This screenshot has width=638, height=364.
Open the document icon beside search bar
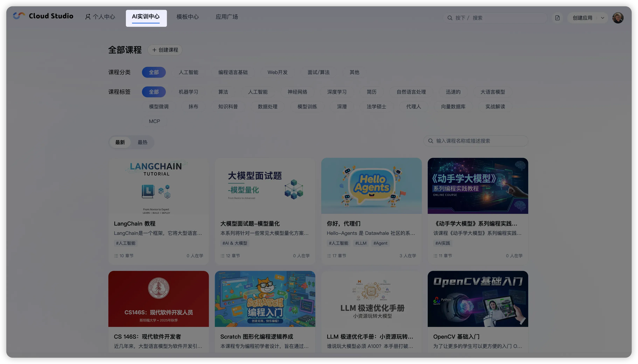tap(557, 18)
